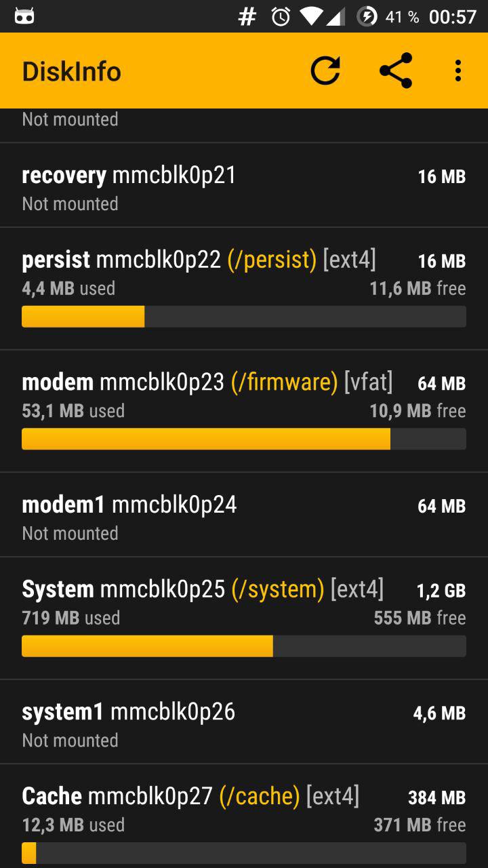Screen dimensions: 488x868
Task: Select the system1 mmcblk0p26 entry
Action: 244,722
